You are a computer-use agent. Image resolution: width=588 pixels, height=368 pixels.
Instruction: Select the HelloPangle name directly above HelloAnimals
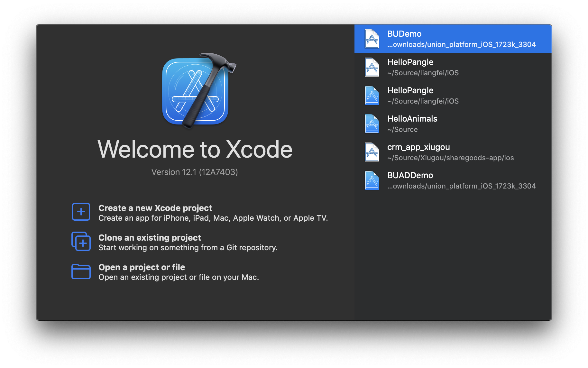(410, 90)
